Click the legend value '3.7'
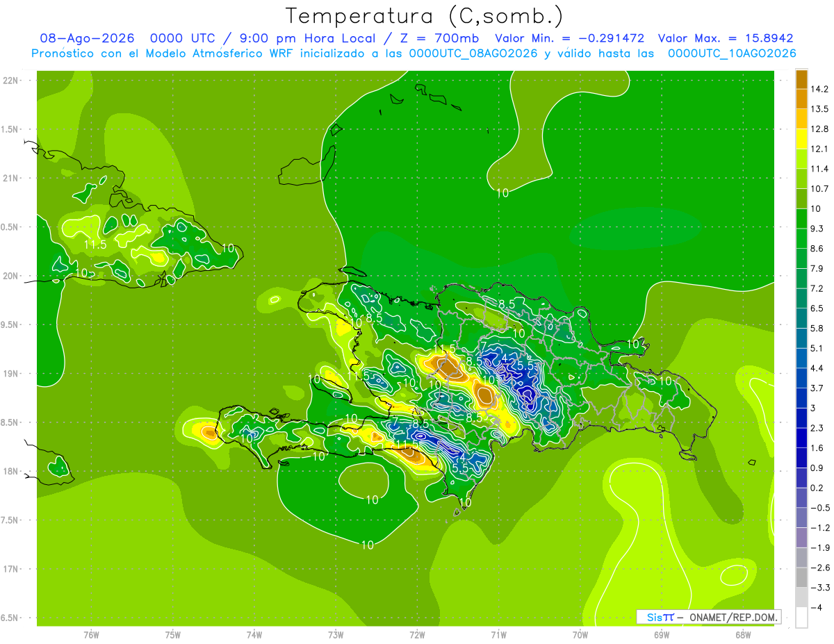This screenshot has width=834, height=644. 817,388
